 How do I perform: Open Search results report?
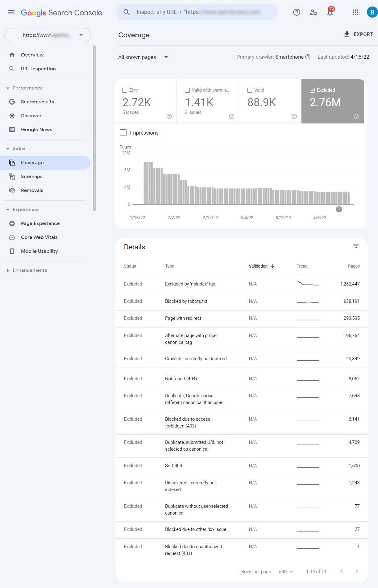(x=45, y=102)
